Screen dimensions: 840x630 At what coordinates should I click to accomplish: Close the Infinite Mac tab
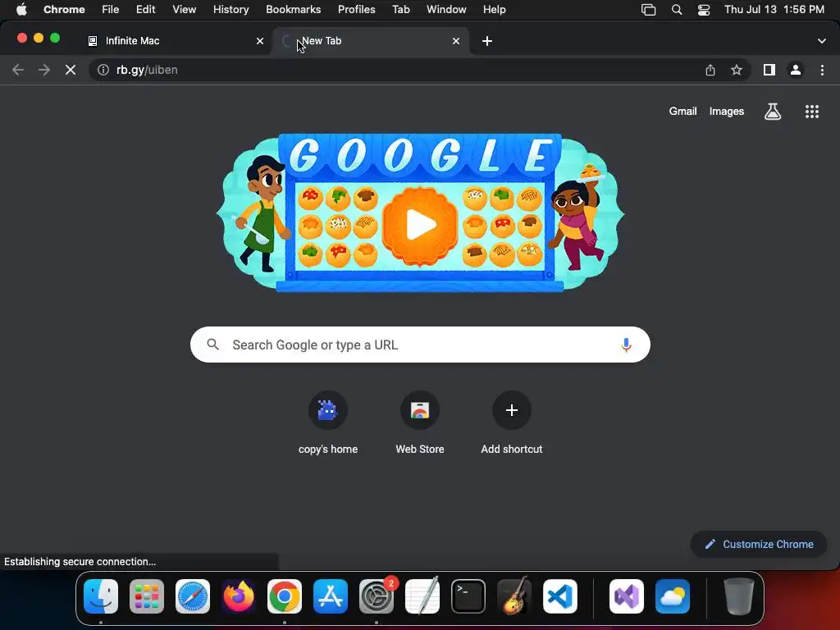(260, 41)
